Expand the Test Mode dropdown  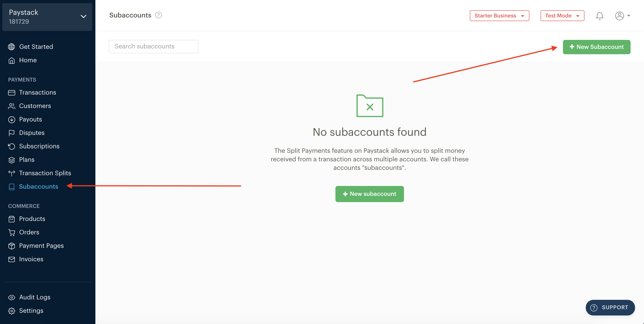pyautogui.click(x=562, y=15)
